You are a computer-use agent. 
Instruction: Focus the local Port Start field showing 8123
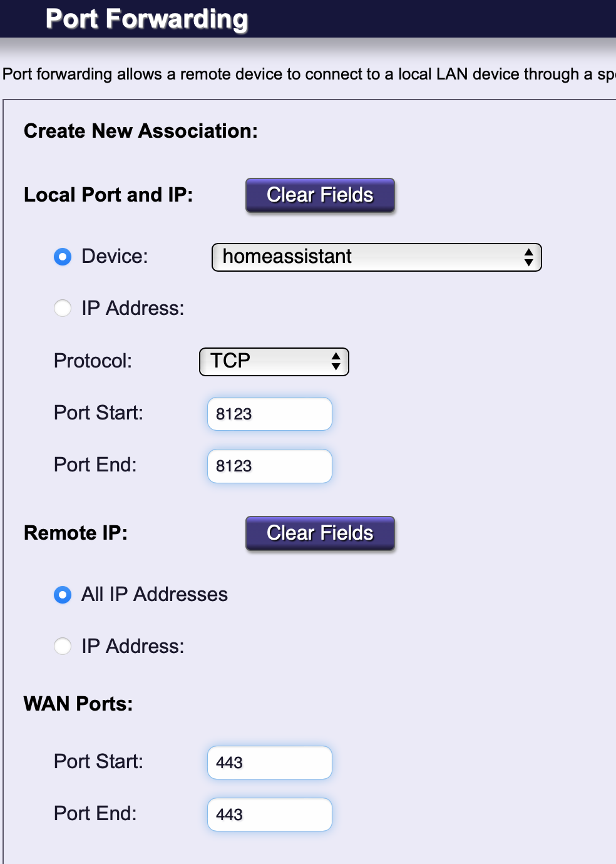[269, 414]
